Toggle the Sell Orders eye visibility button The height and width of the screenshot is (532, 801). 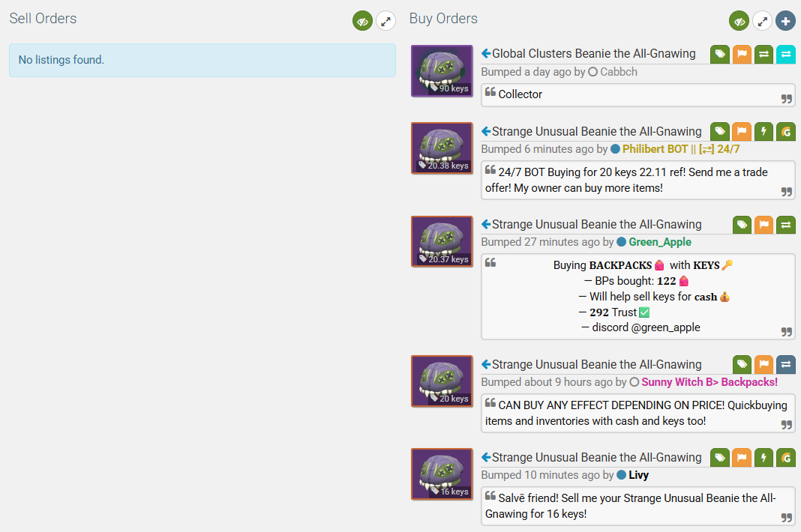pyautogui.click(x=362, y=22)
